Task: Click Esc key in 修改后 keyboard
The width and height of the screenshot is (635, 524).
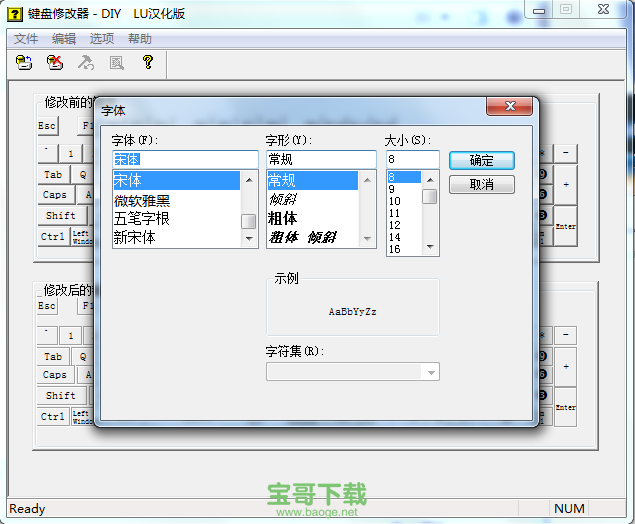Action: 47,305
